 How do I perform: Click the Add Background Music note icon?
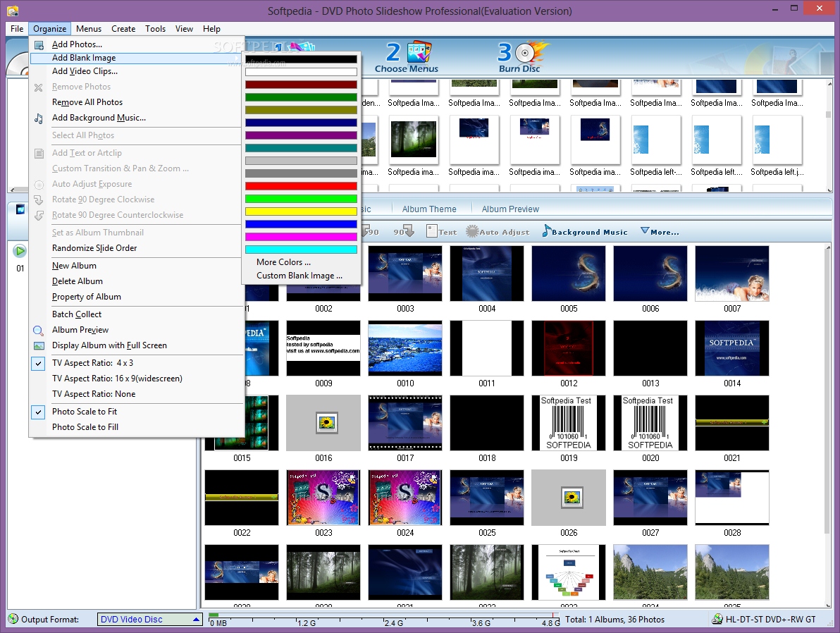coord(39,118)
